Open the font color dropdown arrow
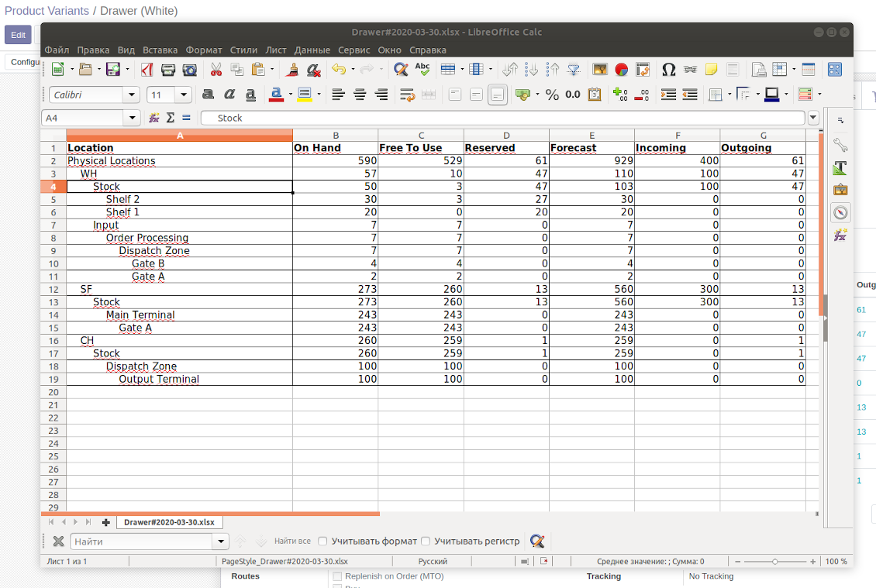This screenshot has width=876, height=588. 291,95
